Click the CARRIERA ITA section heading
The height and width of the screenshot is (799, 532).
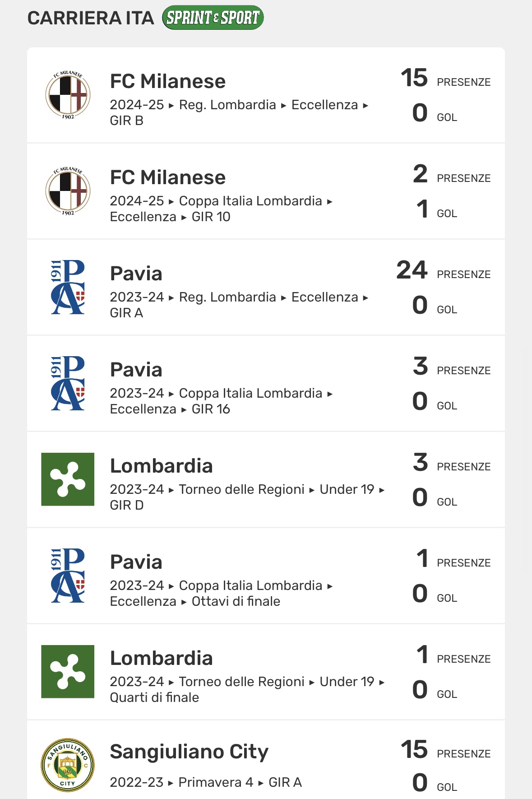click(91, 18)
